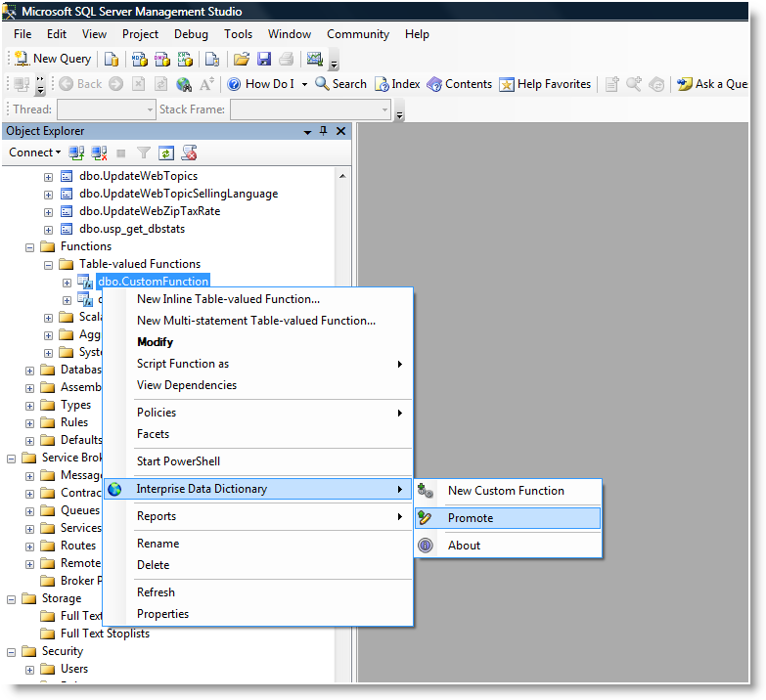Expand the Security folder's Users node
766x700 pixels.
(29, 669)
